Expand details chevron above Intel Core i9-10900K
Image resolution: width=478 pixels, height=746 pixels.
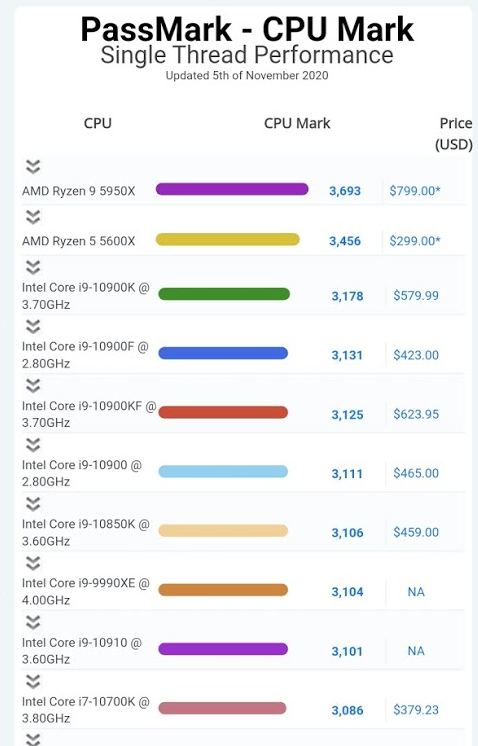pos(33,267)
